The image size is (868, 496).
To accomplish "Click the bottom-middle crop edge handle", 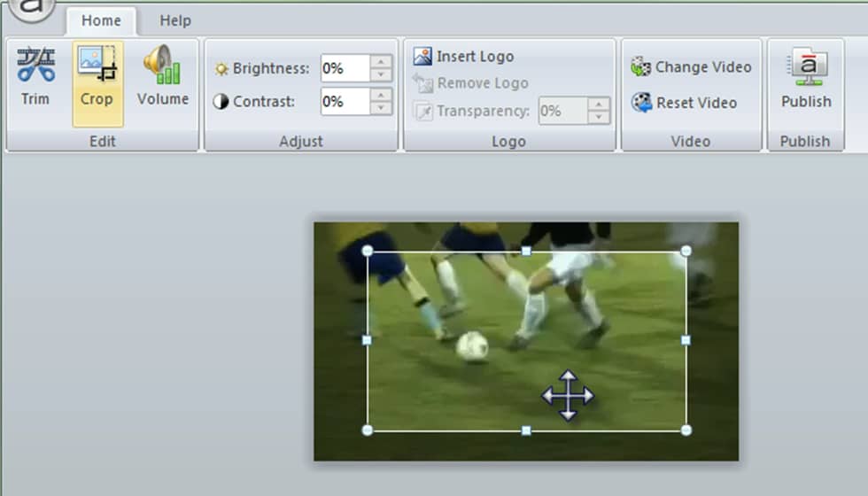I will click(x=526, y=430).
